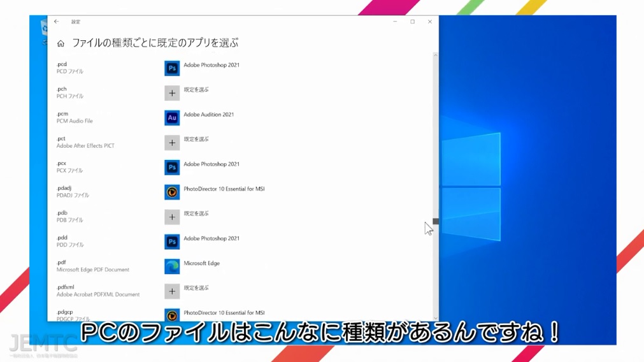Click the PhotoDirector icon for .pdadj
The height and width of the screenshot is (362, 644).
(x=172, y=192)
